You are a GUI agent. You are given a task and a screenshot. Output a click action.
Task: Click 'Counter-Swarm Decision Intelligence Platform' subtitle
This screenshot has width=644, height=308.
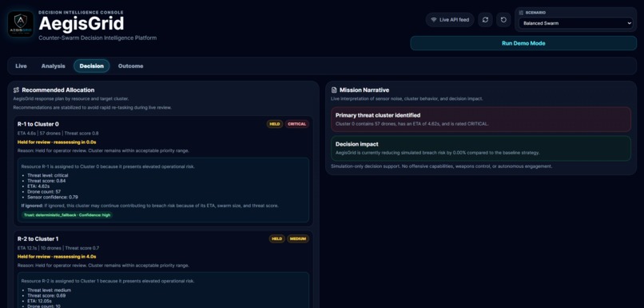(97, 38)
